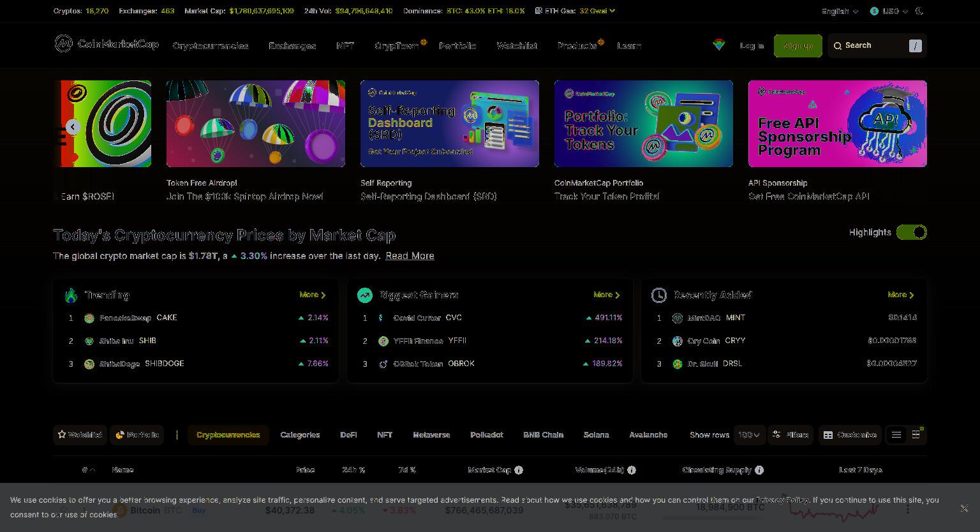Open Cryptocurrencies top menu
Viewport: 980px width, 532px height.
click(x=211, y=46)
